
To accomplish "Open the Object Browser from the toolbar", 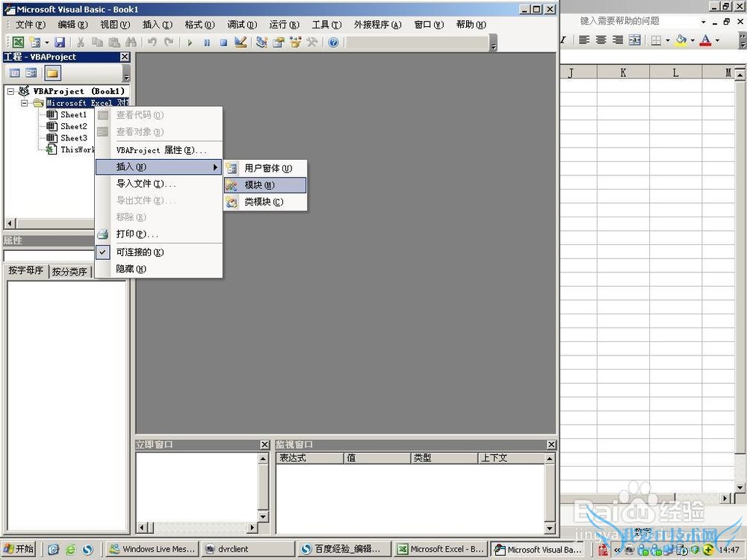I will tap(295, 43).
